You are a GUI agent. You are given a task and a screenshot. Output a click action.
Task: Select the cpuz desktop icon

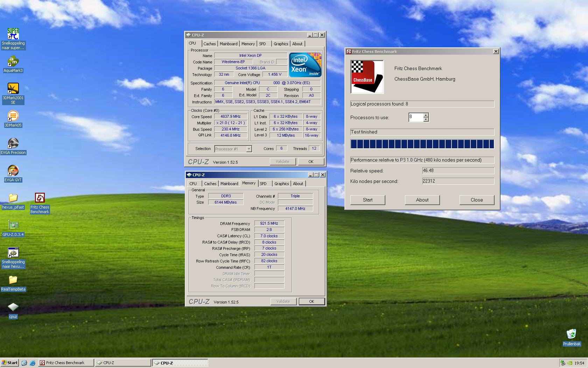pos(13,310)
